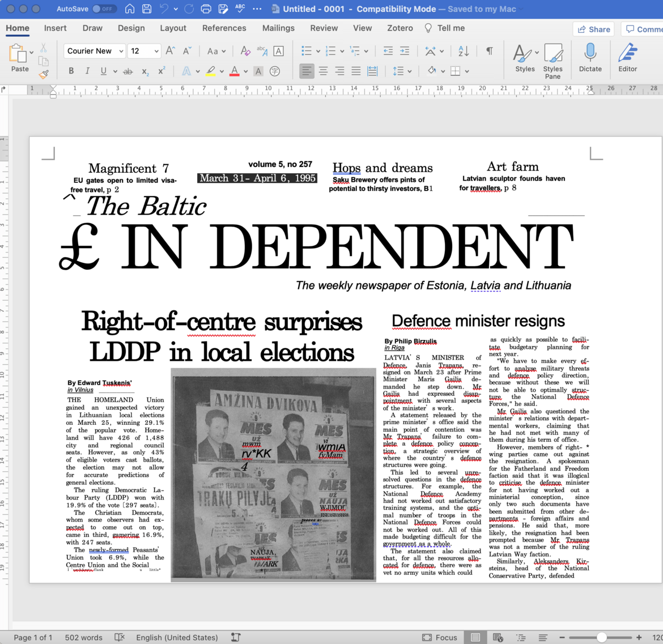Show paragraph marks with pilcrow icon
Image resolution: width=663 pixels, height=644 pixels.
click(489, 51)
